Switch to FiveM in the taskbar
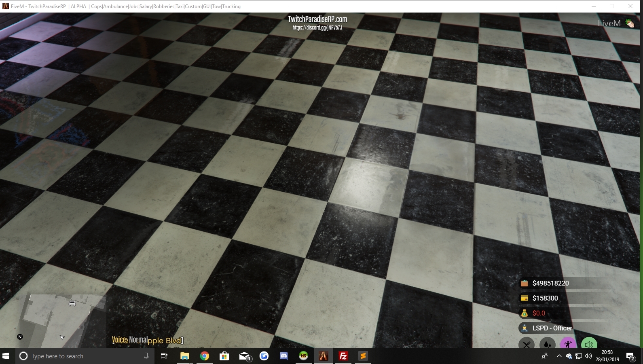The height and width of the screenshot is (364, 643). (324, 356)
